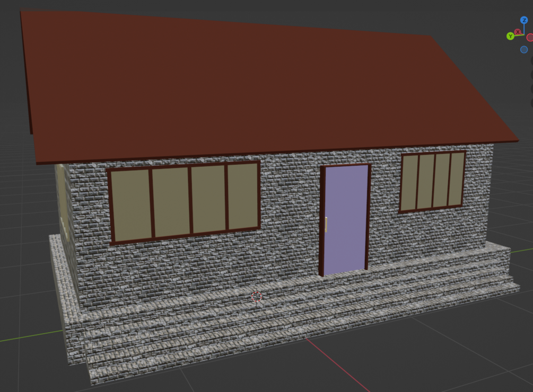Select the large four-pane window on the left
This screenshot has width=533, height=392.
tap(185, 202)
